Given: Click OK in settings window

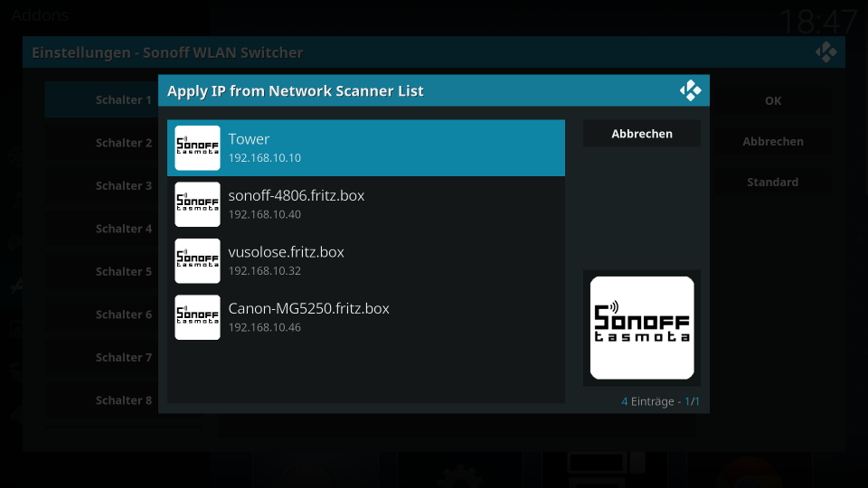Looking at the screenshot, I should (x=773, y=100).
